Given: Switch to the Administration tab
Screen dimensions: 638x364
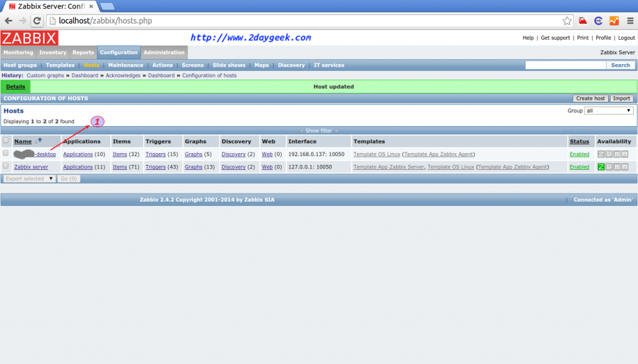Looking at the screenshot, I should pos(163,52).
